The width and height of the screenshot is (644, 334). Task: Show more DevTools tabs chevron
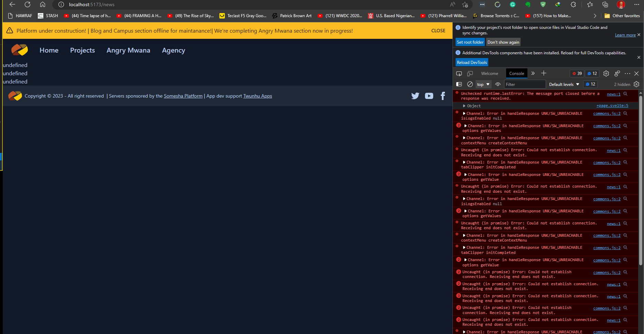point(533,73)
